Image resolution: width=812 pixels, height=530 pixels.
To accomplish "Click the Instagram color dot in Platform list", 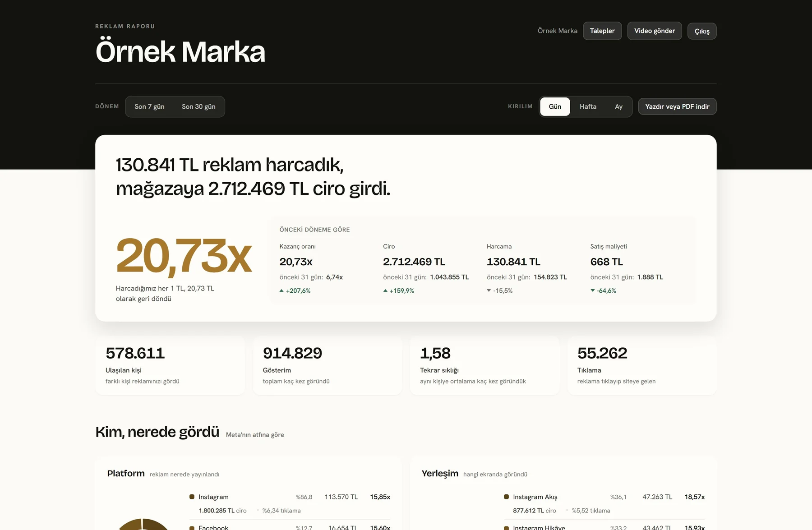I will point(192,497).
